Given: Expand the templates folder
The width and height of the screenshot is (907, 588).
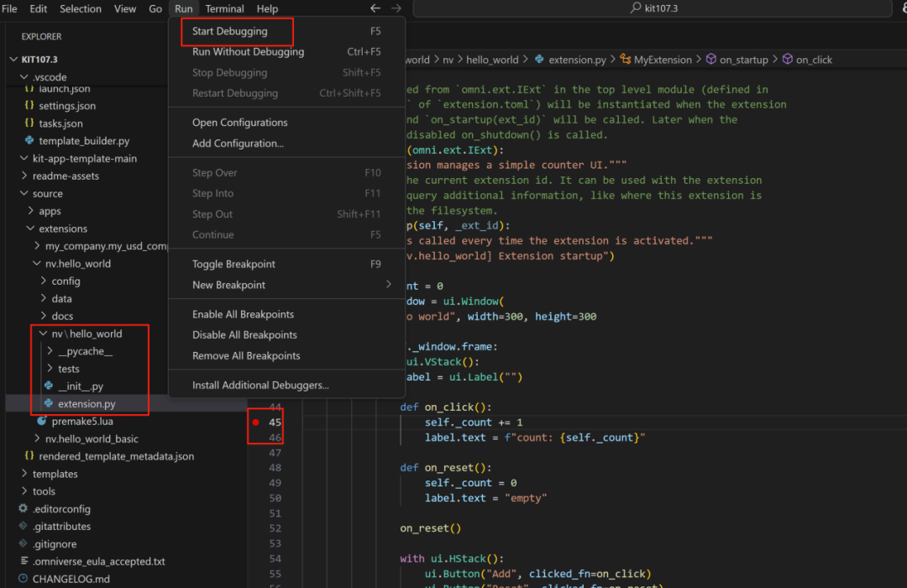Looking at the screenshot, I should (55, 474).
